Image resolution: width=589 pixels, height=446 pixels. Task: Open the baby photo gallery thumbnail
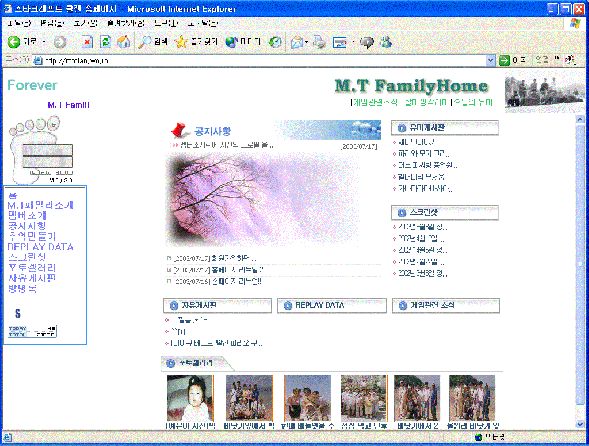(x=190, y=398)
